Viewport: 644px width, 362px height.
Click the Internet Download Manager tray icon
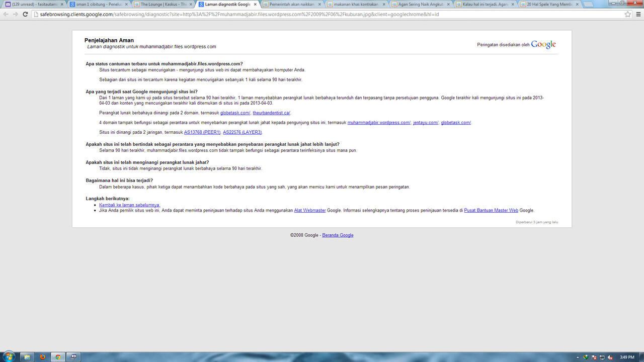[585, 357]
